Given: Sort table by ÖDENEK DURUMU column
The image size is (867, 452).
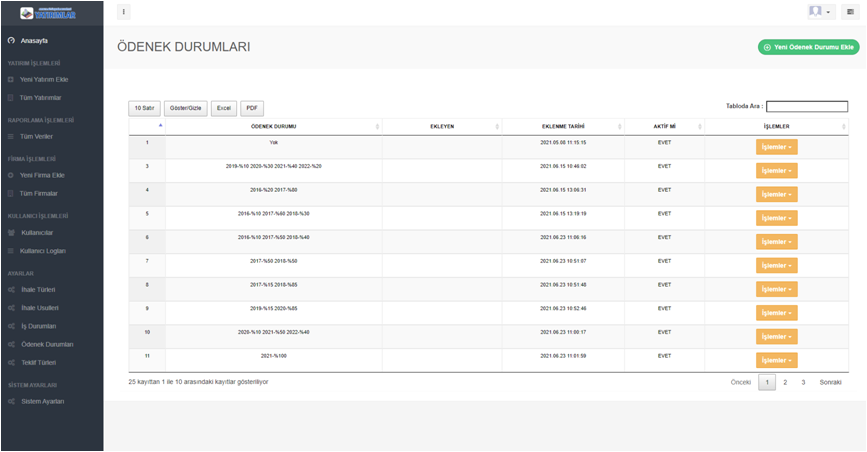Looking at the screenshot, I should coord(272,126).
